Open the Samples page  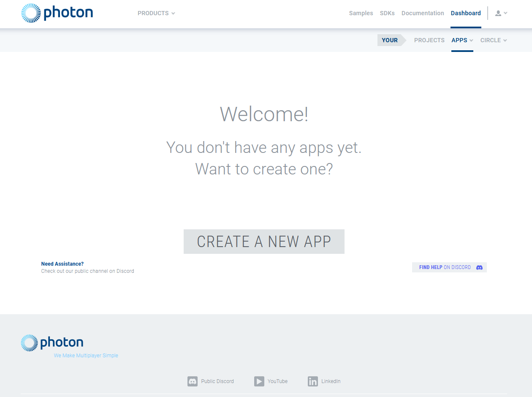point(361,13)
